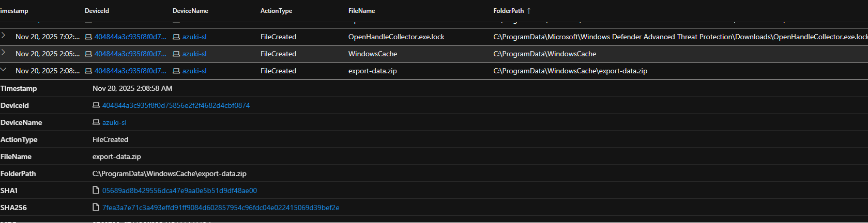Screen dimensions: 868x223
Task: Sort by the FileName column header
Action: coord(361,11)
